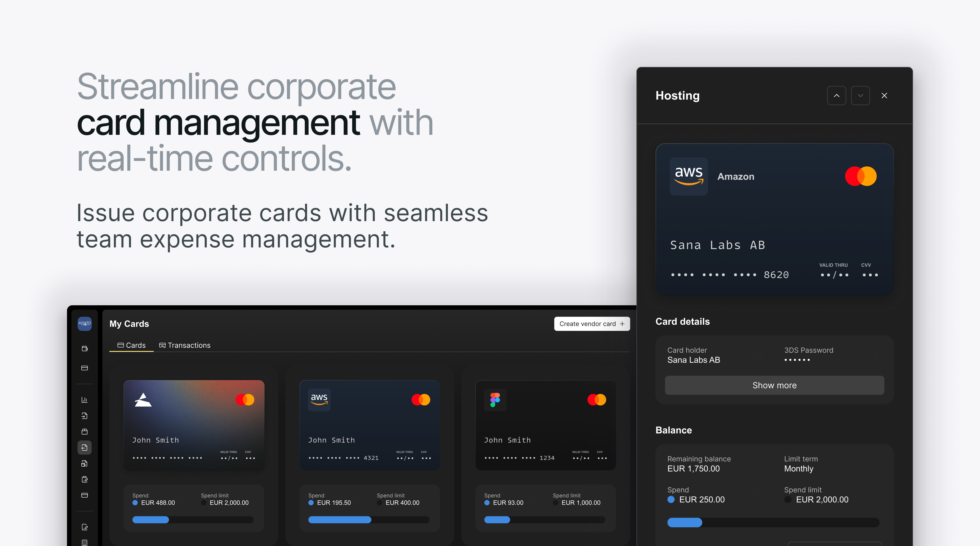
Task: Select the Figma card ending 1234
Action: tap(545, 425)
